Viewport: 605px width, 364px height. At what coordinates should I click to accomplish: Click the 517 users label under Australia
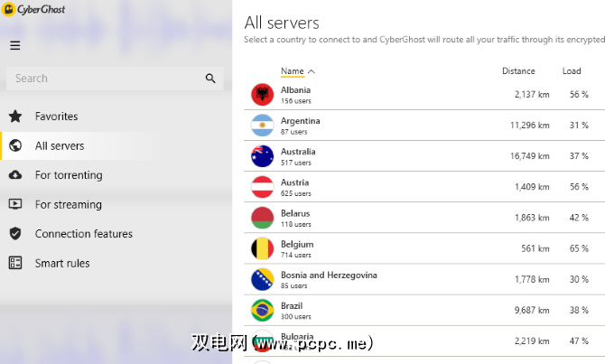tap(296, 163)
